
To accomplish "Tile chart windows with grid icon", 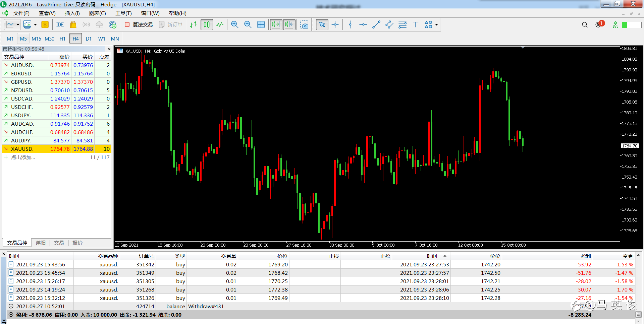I will [x=261, y=25].
